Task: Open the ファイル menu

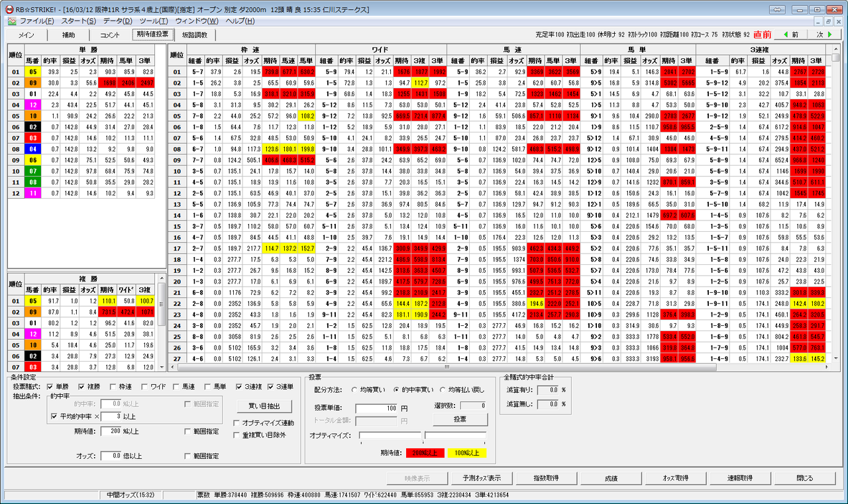Action: point(37,21)
